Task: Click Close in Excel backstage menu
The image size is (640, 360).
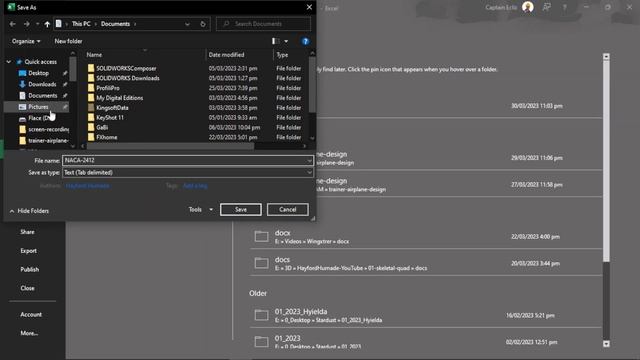Action: coord(27,288)
